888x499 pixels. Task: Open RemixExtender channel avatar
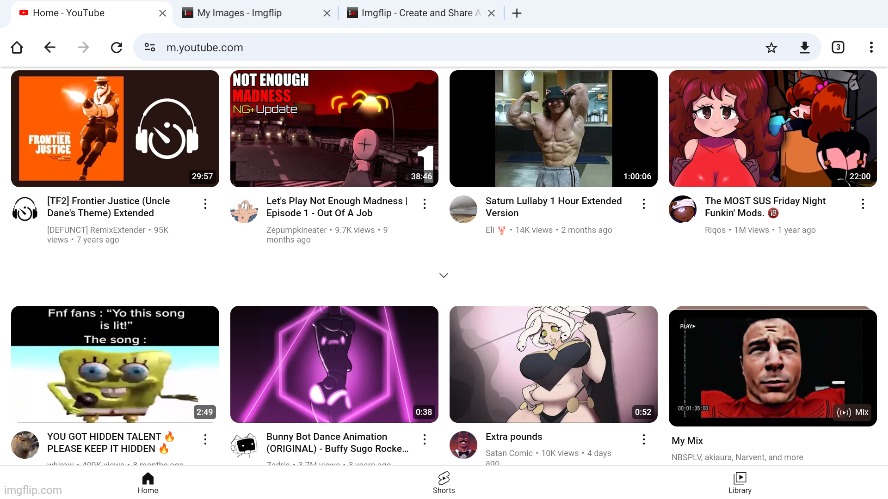click(x=25, y=210)
